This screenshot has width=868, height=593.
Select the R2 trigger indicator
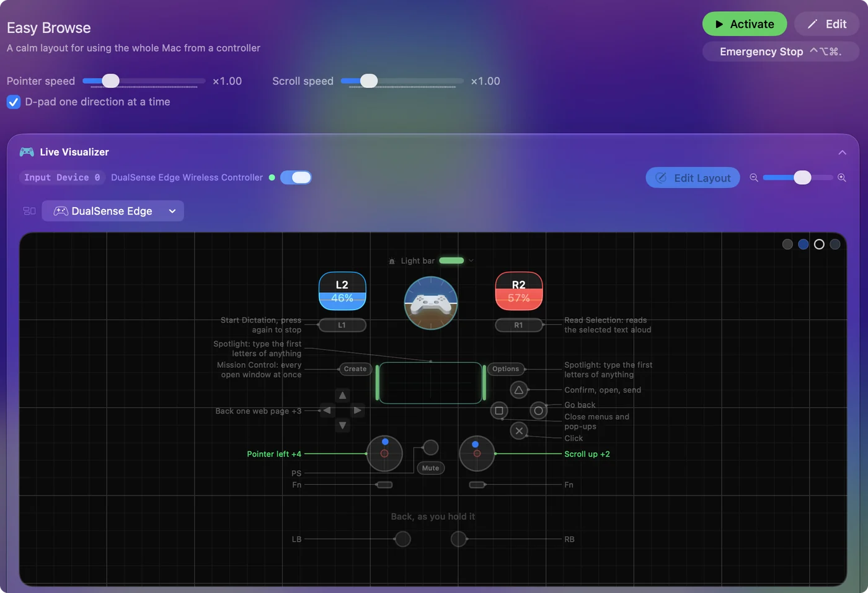[x=519, y=291]
